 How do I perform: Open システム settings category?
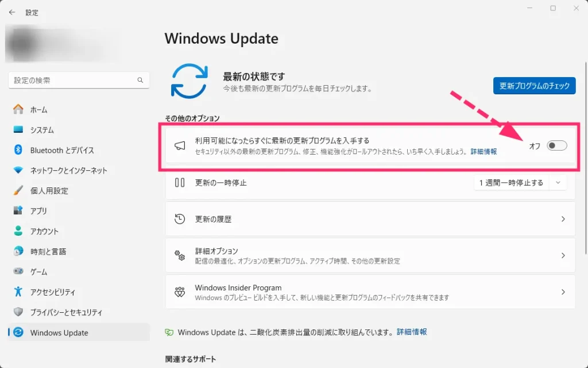tap(79, 129)
